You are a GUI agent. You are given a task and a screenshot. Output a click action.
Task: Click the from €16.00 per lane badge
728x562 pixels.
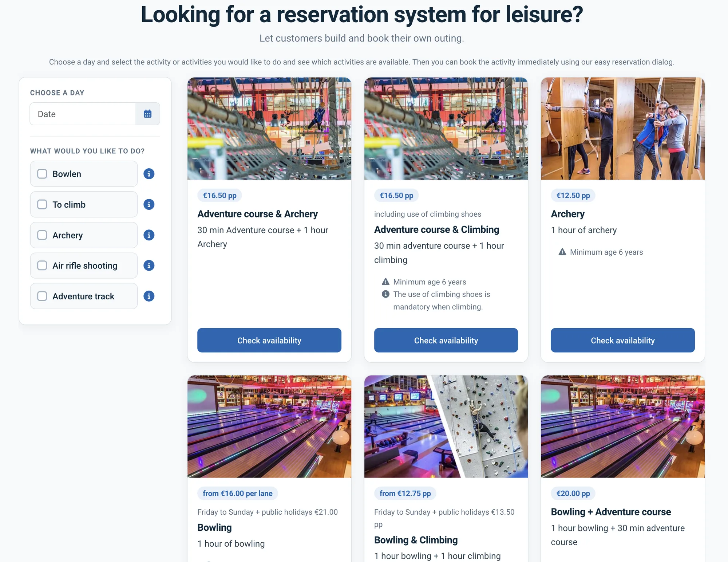(x=237, y=493)
